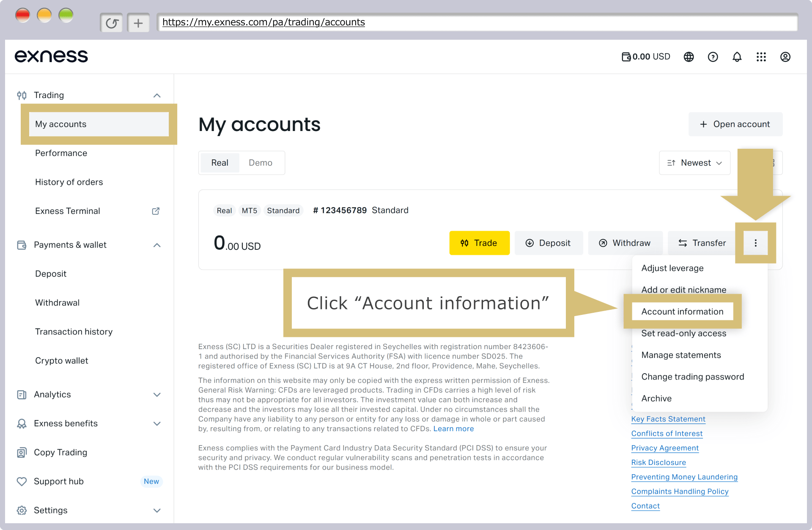Click the Learn more link
Viewport: 812px width, 530px height.
click(453, 429)
